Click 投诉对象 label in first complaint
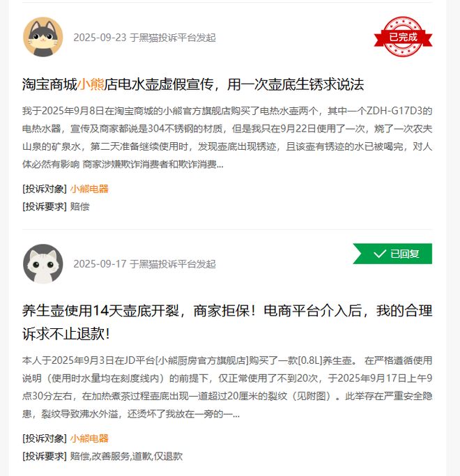 point(45,189)
